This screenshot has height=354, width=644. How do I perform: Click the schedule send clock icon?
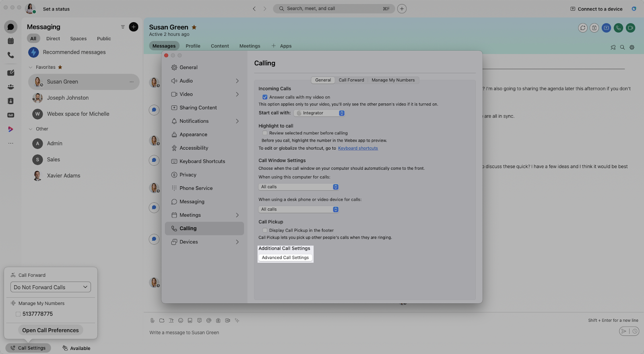click(635, 331)
